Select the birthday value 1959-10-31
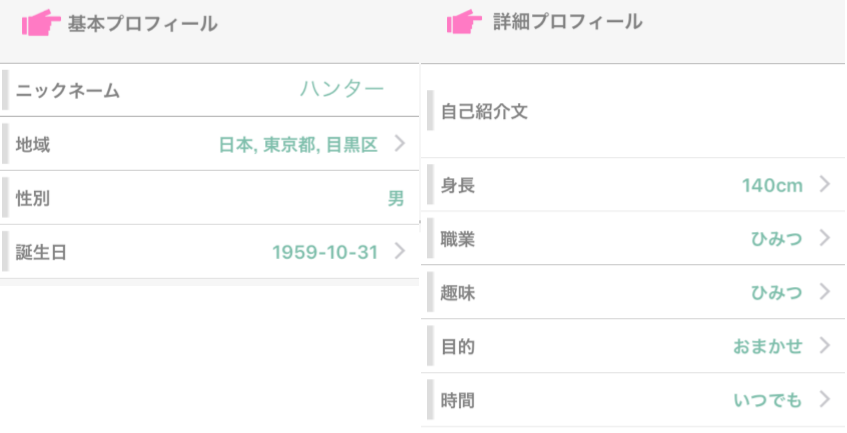 pos(325,252)
